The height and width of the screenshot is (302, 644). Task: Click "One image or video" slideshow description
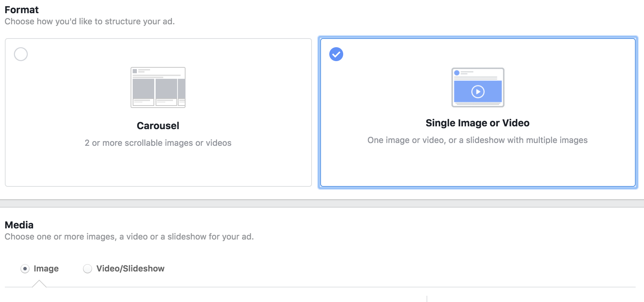pos(477,140)
